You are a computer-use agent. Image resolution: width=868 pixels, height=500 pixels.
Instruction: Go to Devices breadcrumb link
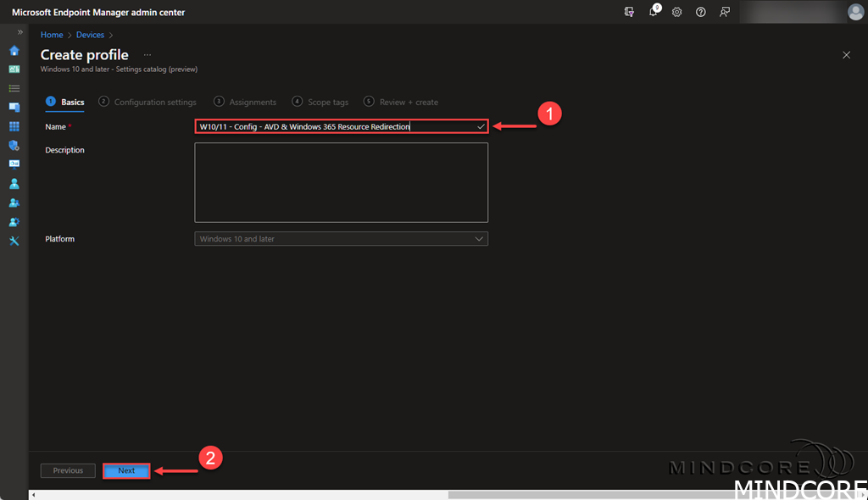pyautogui.click(x=90, y=35)
